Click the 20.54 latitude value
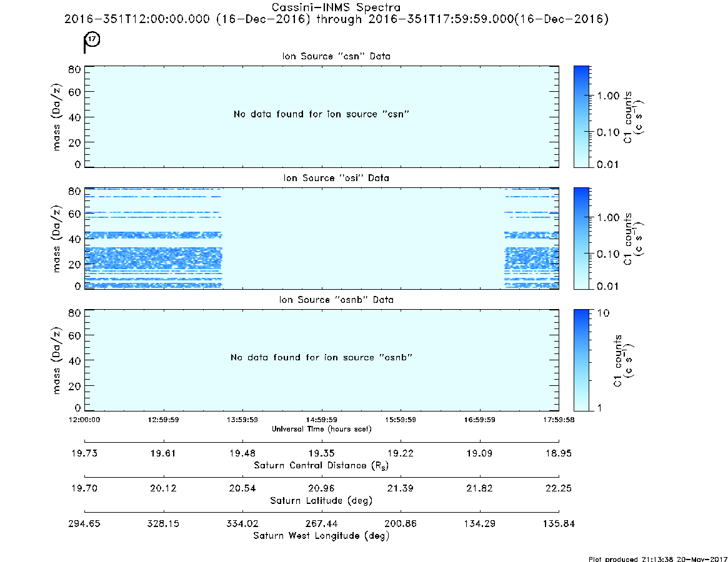Viewport: 728px width, 562px height. [242, 488]
